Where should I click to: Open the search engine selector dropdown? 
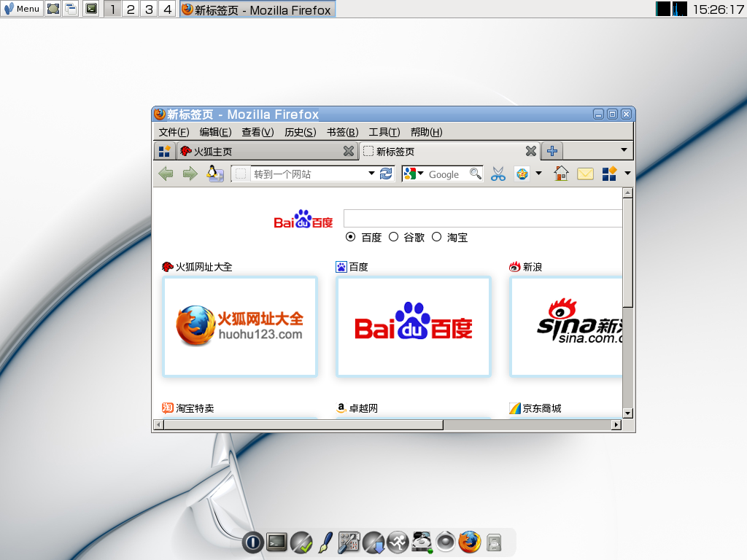pyautogui.click(x=421, y=174)
